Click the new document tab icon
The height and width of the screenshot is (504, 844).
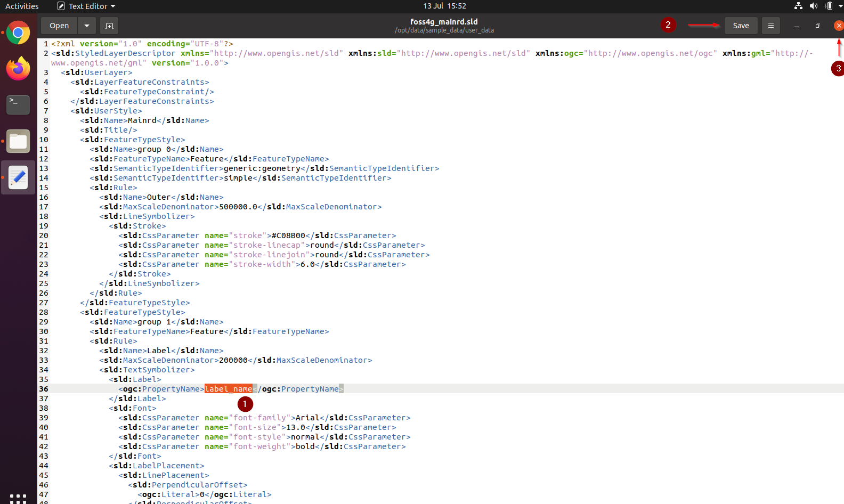(x=109, y=26)
